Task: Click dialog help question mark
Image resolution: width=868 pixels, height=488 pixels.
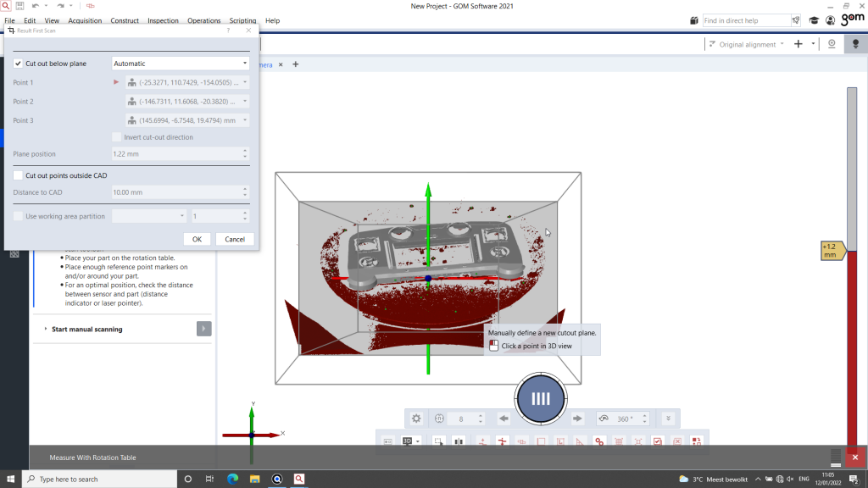Action: coord(228,30)
